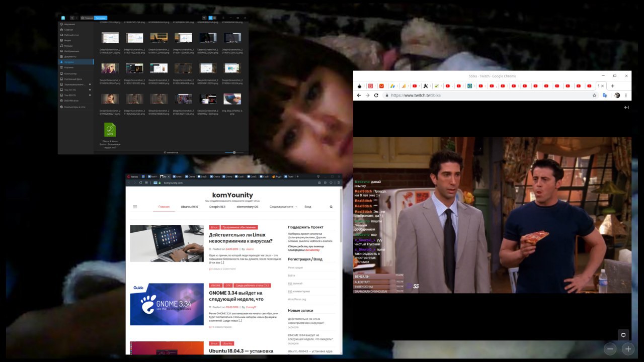Open komYounity hamburger menu icon
Viewport: 644px width, 362px height.
point(135,207)
